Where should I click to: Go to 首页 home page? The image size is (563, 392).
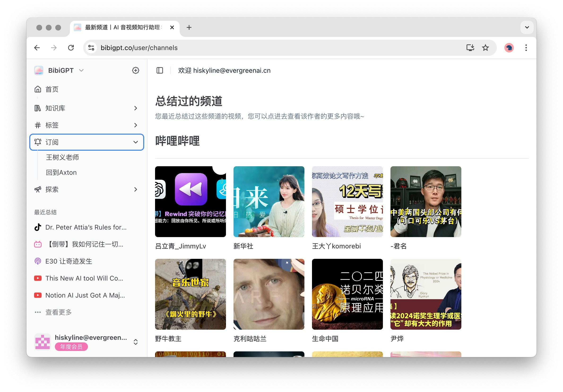tap(52, 89)
